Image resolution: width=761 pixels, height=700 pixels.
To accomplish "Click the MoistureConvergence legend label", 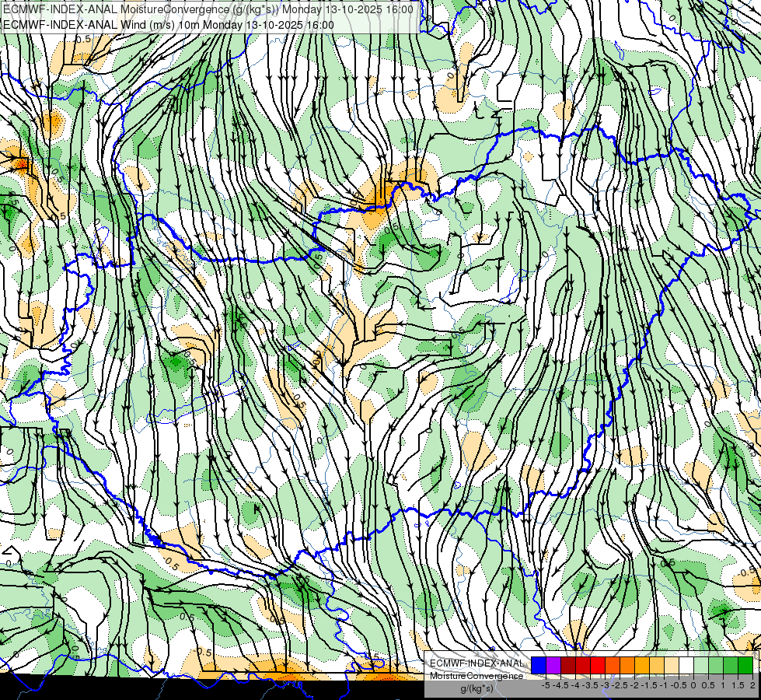I will tap(476, 676).
